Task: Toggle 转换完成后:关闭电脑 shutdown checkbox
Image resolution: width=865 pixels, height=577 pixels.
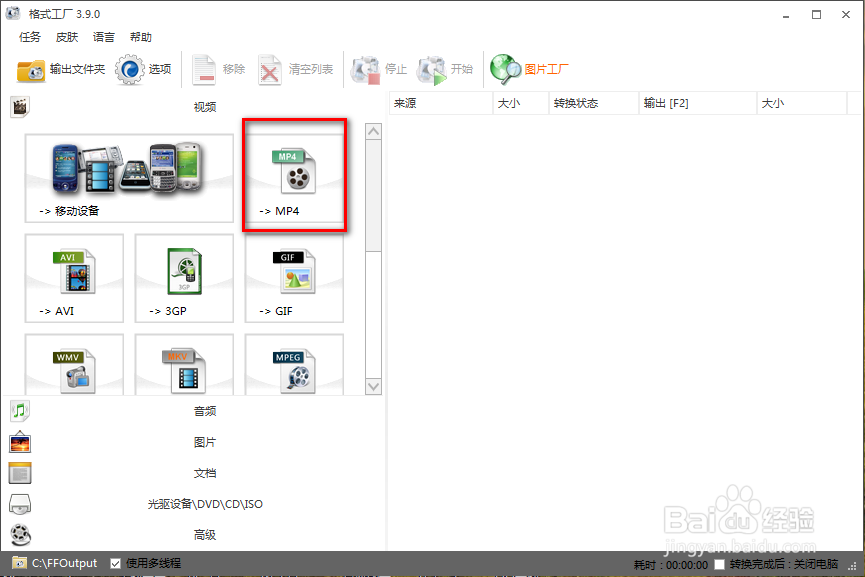Action: pyautogui.click(x=719, y=564)
